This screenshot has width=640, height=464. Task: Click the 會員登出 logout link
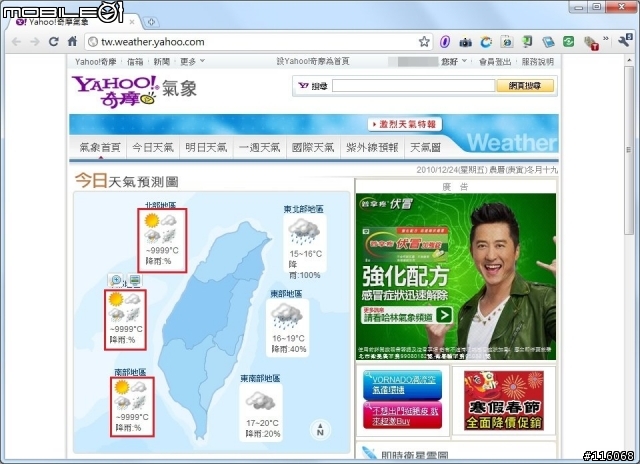[495, 62]
